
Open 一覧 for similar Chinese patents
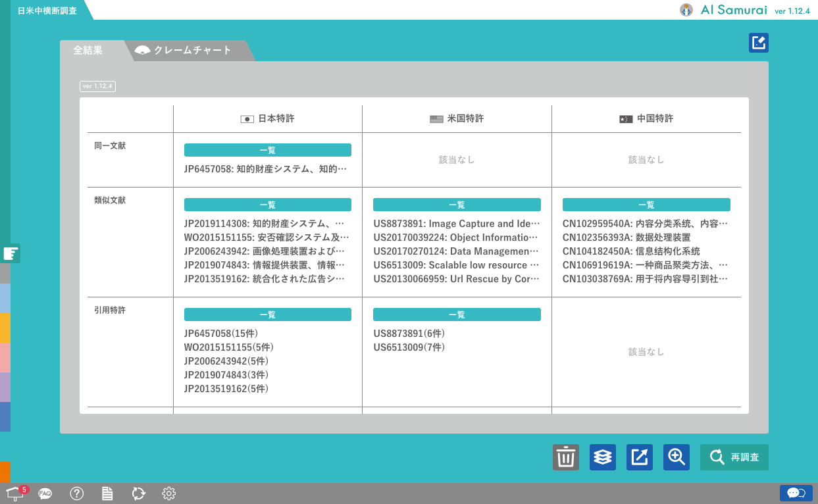646,205
